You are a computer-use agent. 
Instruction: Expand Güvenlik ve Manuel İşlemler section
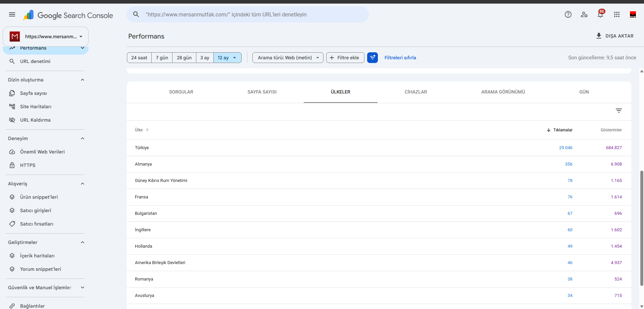click(x=83, y=288)
